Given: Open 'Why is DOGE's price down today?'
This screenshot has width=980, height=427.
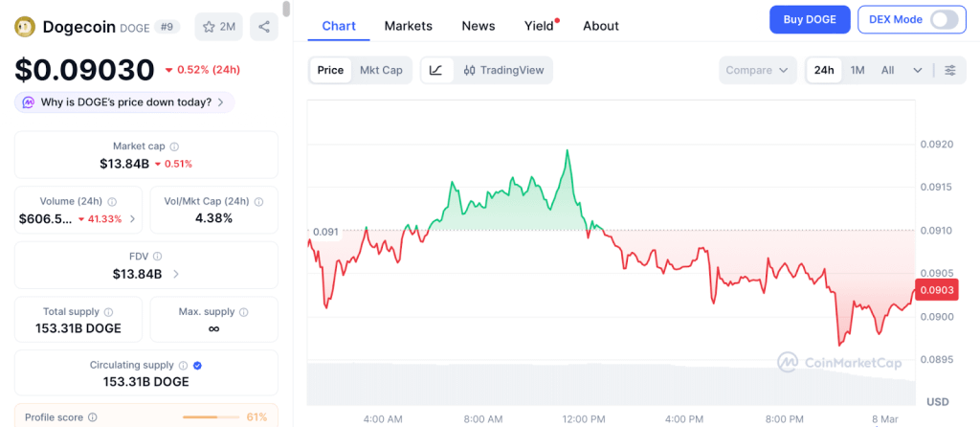Looking at the screenshot, I should 124,101.
